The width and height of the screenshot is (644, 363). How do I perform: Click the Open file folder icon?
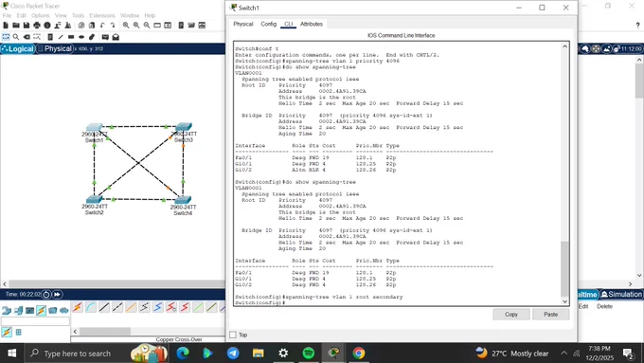(x=16, y=26)
